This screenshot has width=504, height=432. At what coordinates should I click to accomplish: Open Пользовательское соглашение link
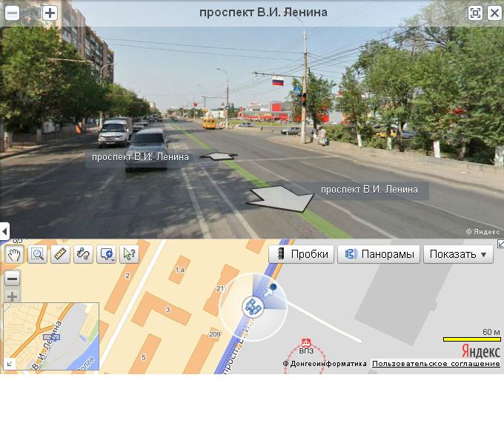[436, 364]
